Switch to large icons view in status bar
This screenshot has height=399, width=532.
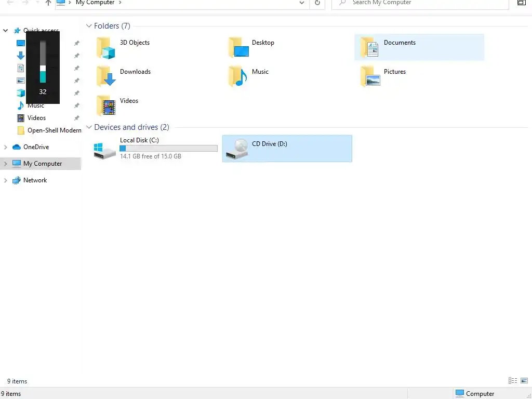(x=524, y=381)
